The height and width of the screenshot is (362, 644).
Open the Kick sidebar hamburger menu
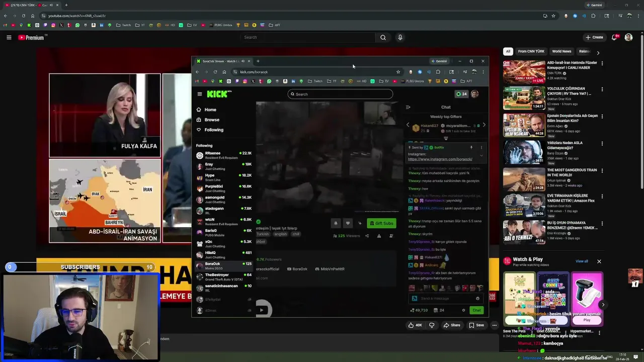coord(200,94)
